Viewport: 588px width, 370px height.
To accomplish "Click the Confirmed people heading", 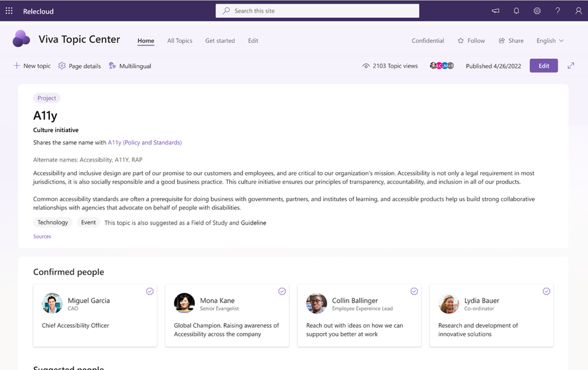I will (69, 272).
